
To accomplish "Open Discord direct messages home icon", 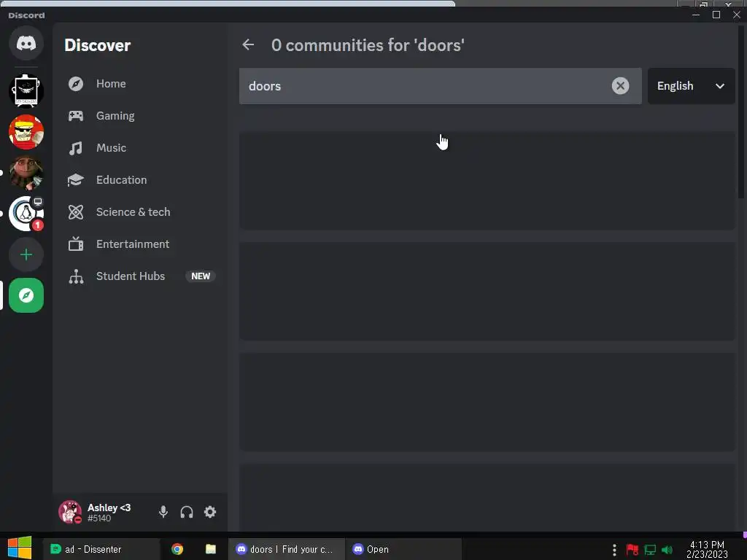I will tap(26, 43).
